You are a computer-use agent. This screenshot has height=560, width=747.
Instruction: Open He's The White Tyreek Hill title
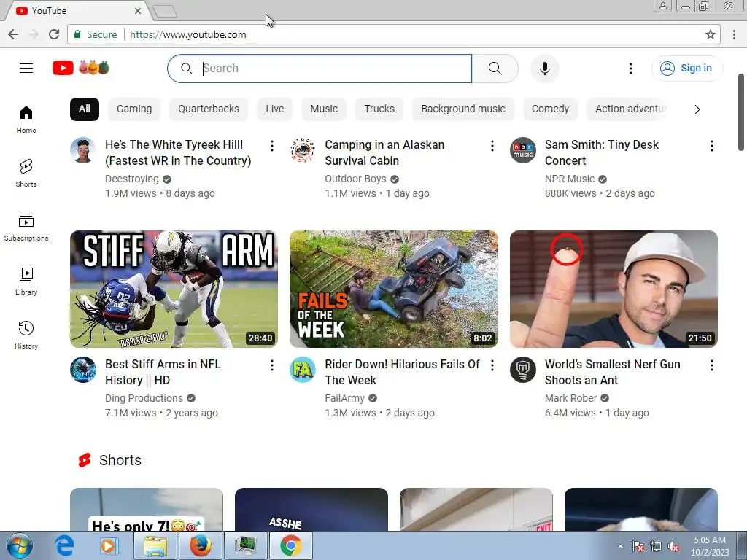point(178,152)
